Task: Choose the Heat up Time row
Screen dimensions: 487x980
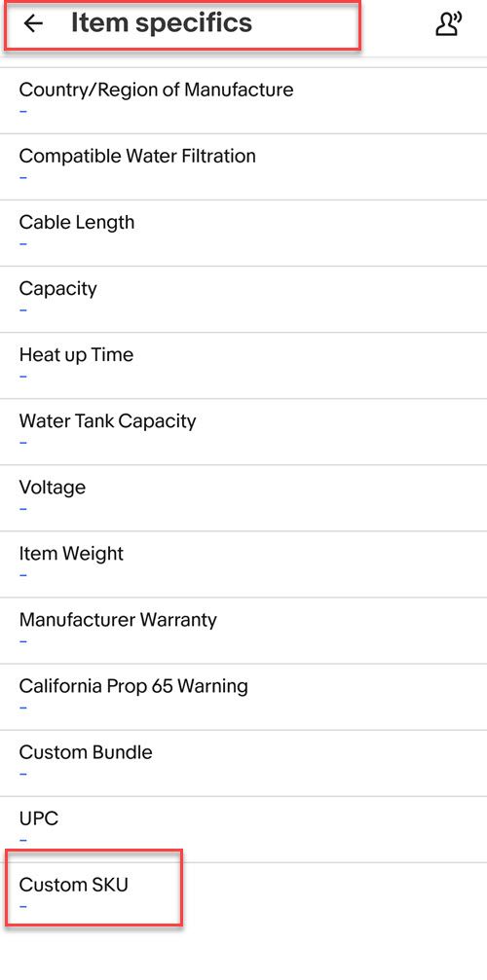Action: click(243, 366)
